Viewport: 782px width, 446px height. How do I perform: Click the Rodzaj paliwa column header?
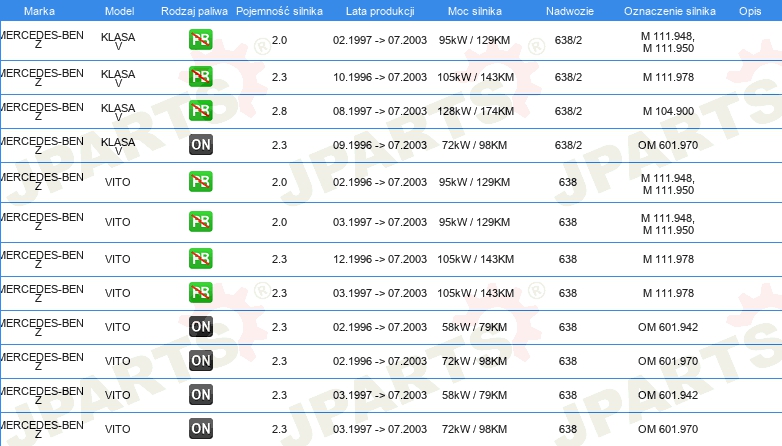pos(194,11)
